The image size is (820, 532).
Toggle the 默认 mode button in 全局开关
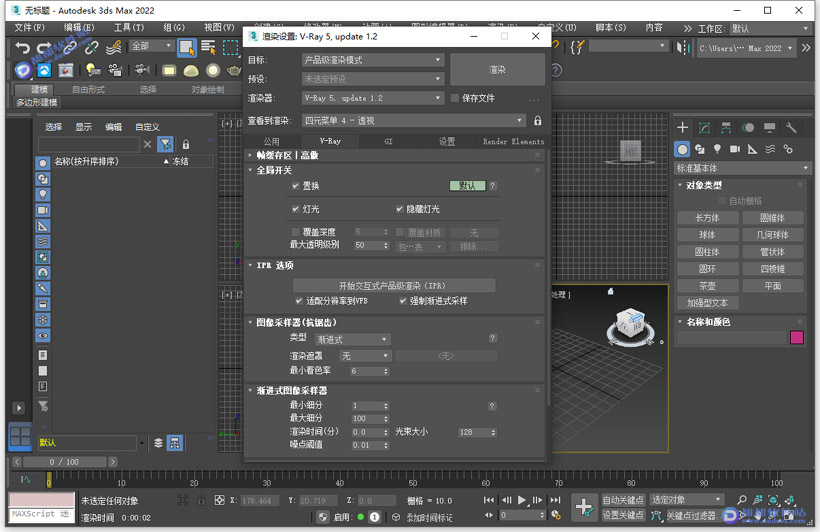click(468, 186)
